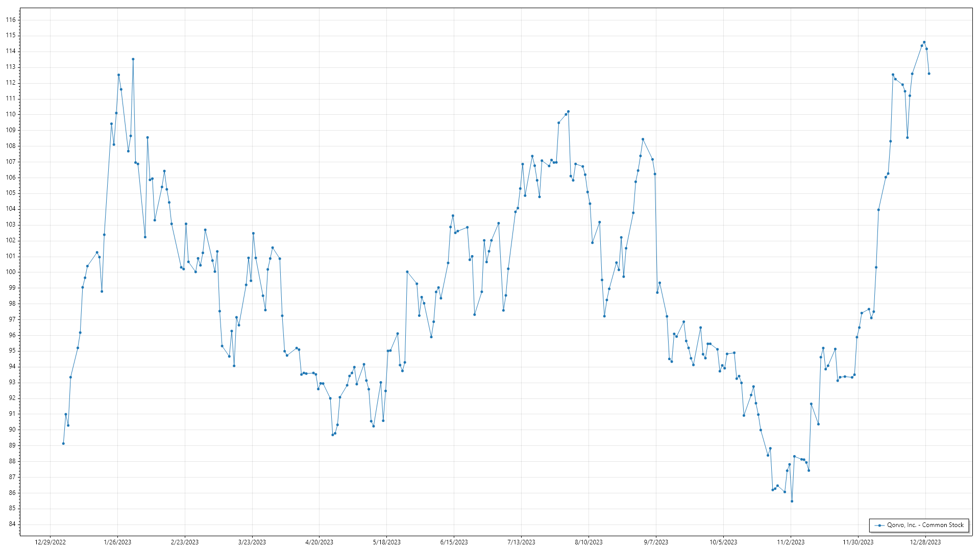Click the legend line marker icon
The image size is (980, 551).
click(x=879, y=525)
